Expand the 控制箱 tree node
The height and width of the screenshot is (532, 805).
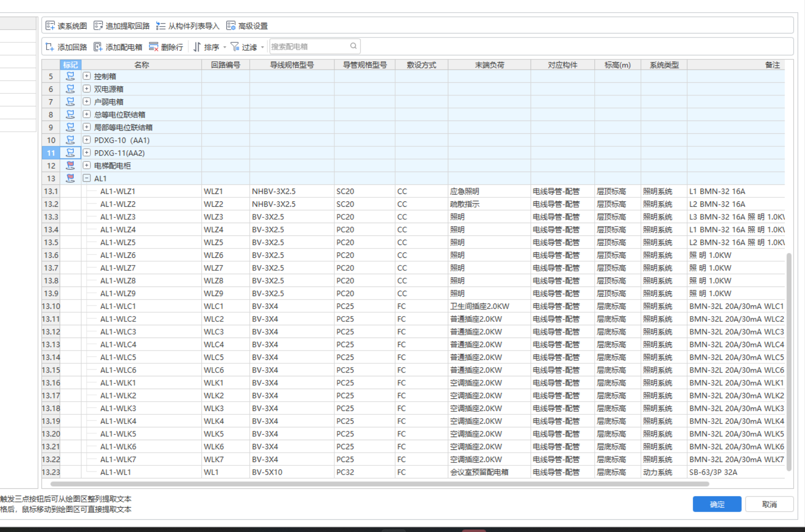(87, 76)
